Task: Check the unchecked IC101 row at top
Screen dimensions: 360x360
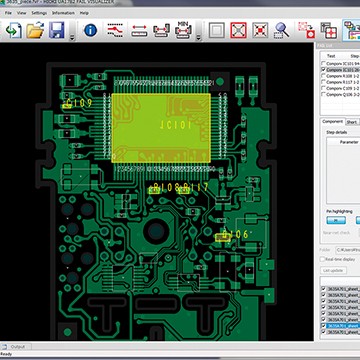Action: 323,63
